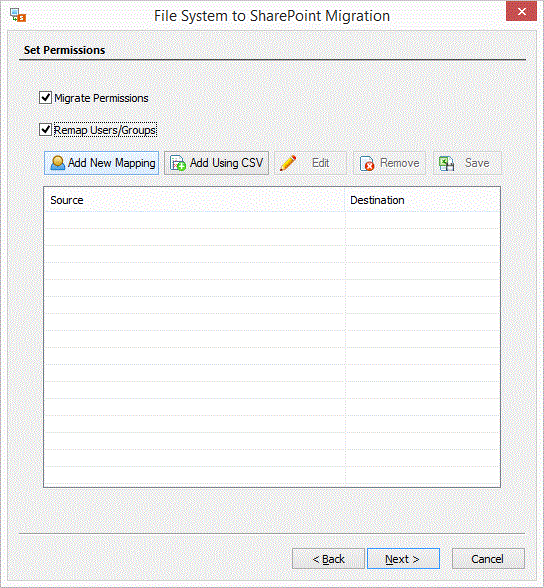Click the Edit label
Screen dimensions: 544x588
[x=321, y=163]
